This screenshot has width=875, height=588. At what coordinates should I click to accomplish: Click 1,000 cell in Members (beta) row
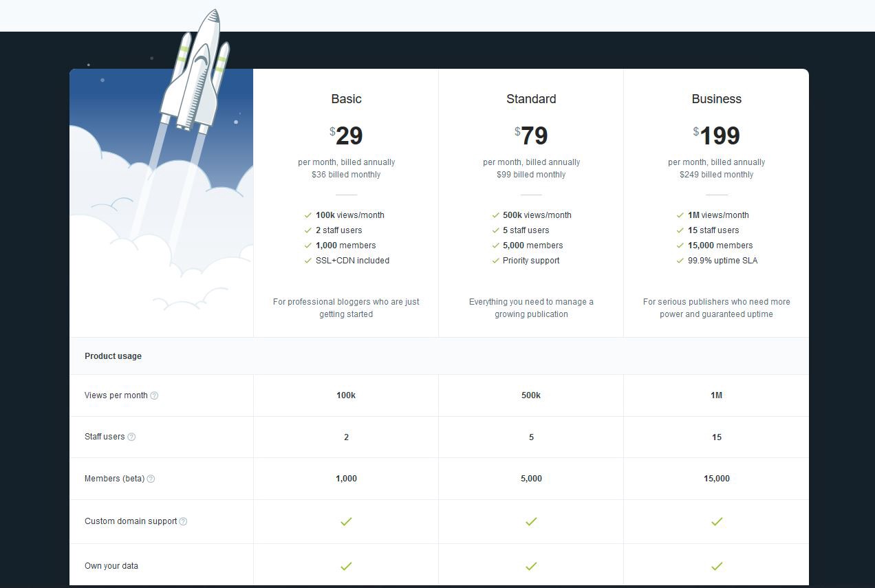point(346,479)
